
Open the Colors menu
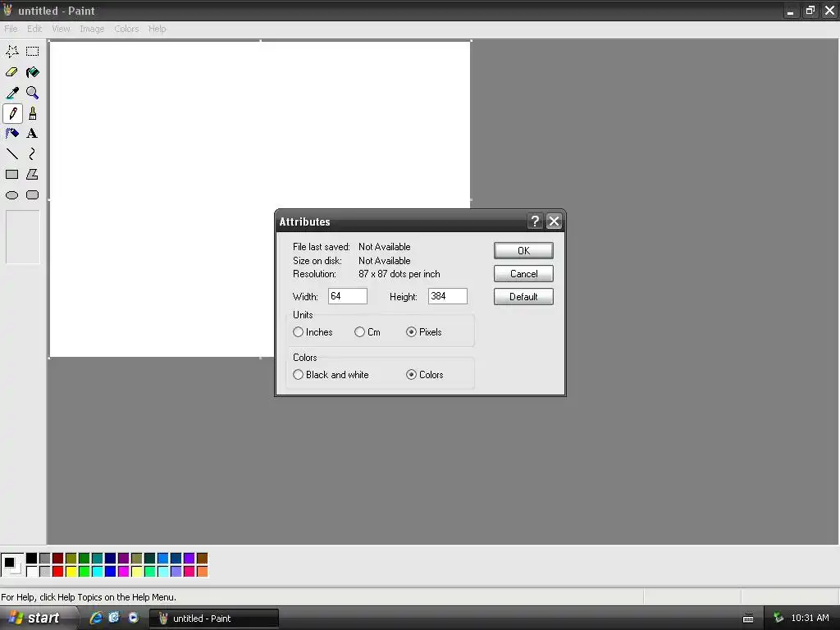click(x=126, y=29)
